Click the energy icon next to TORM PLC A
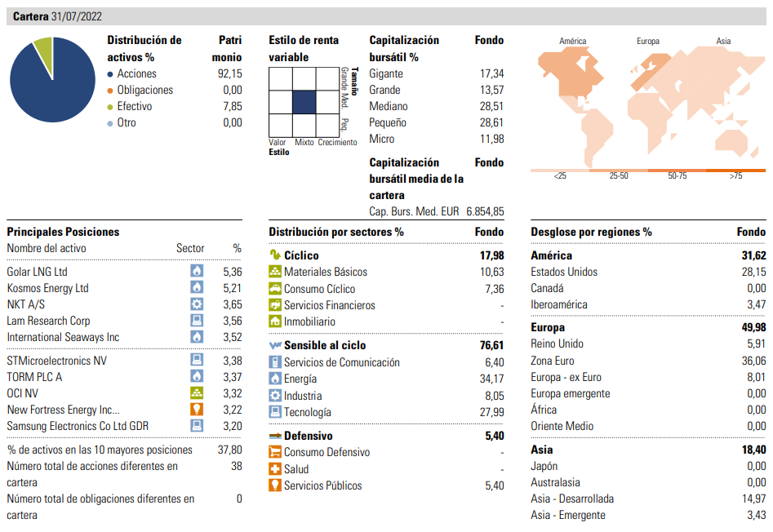 (197, 376)
